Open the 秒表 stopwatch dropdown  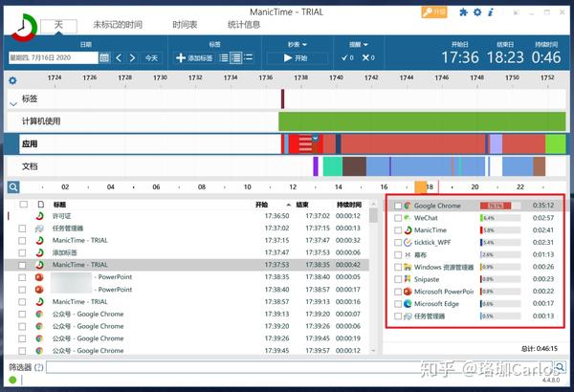pyautogui.click(x=297, y=44)
